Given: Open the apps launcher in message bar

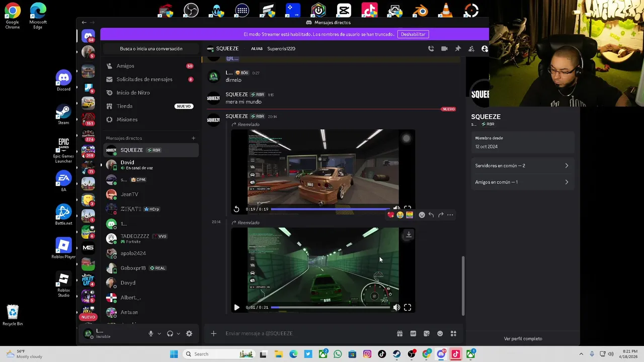Looking at the screenshot, I should click(x=453, y=333).
